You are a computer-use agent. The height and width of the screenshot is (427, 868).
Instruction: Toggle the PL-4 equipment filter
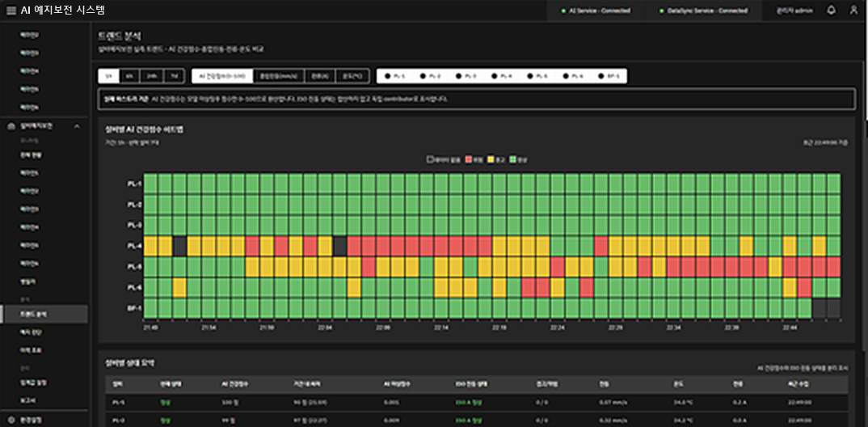pos(502,76)
